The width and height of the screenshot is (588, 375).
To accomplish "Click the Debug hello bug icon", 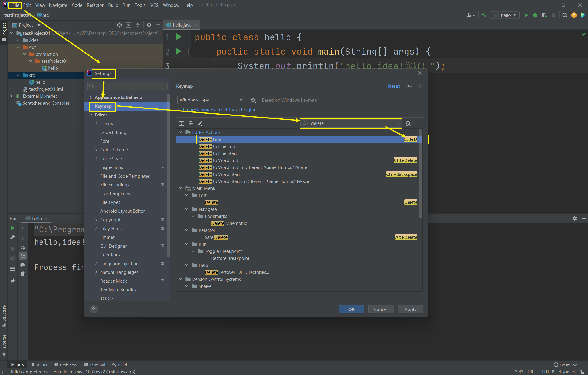I will pos(535,15).
